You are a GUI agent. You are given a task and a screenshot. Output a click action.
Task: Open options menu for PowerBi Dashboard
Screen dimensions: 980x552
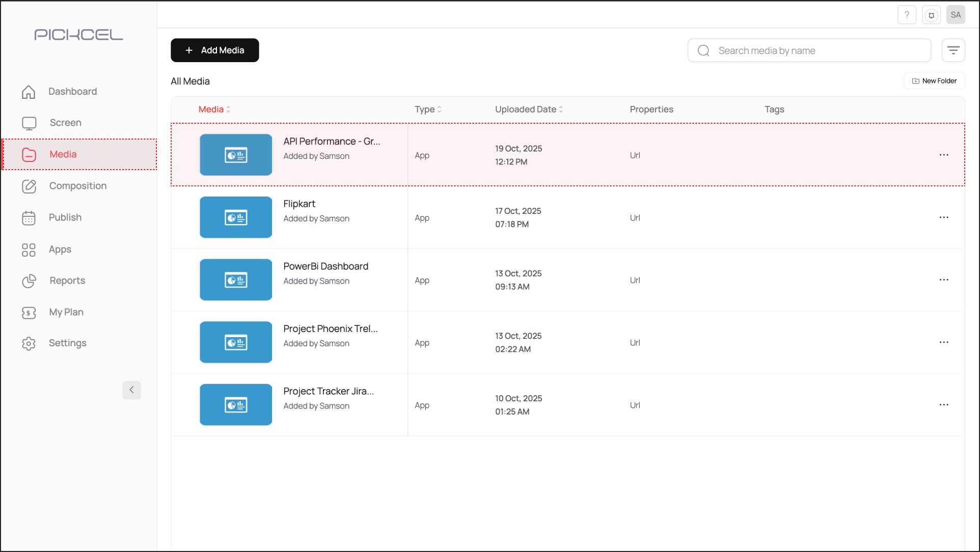point(943,280)
